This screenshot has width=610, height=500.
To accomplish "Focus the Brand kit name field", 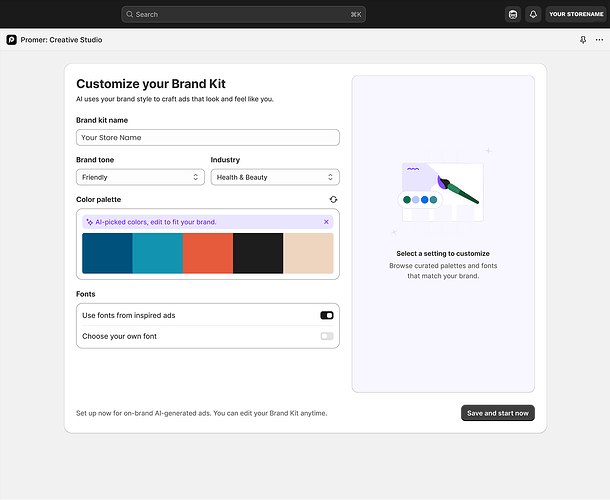I will point(208,138).
